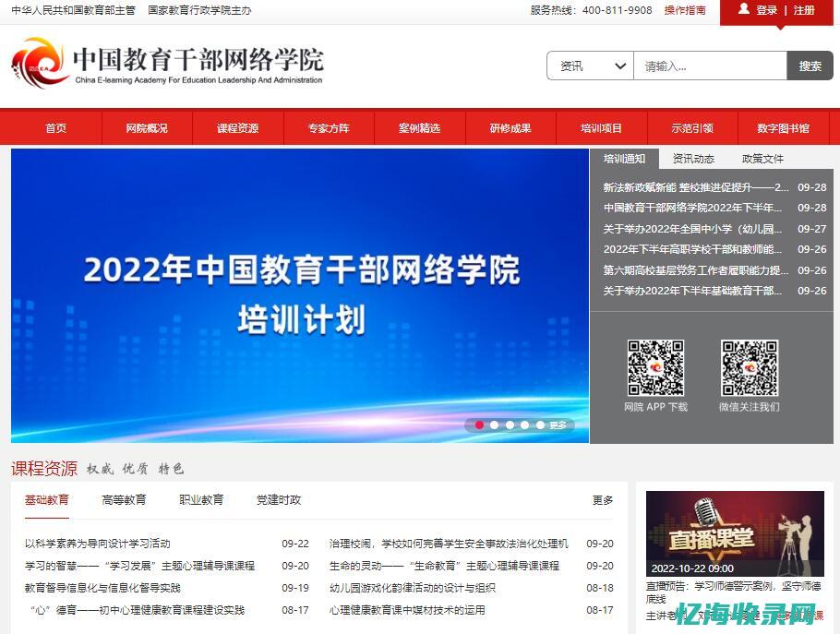Screen dimensions: 840x634
Task: Open course 学习的智慧——“学习发展”主题心理辅导课课程
Action: coord(139,566)
